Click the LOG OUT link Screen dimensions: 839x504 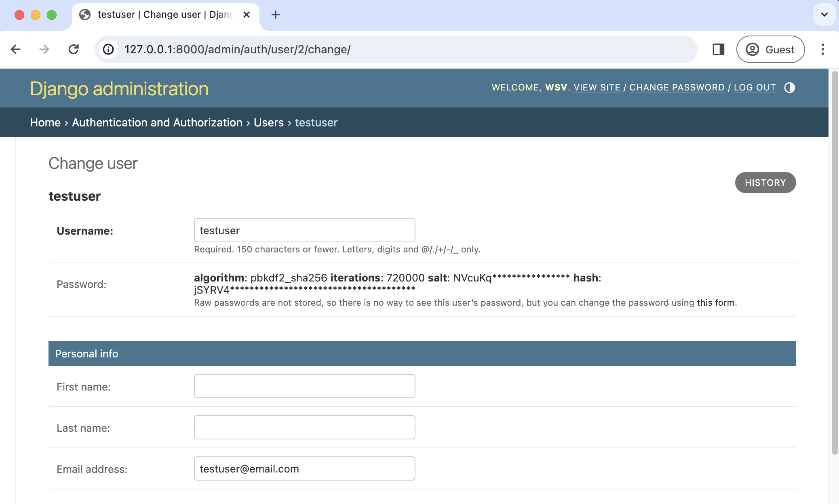point(755,87)
